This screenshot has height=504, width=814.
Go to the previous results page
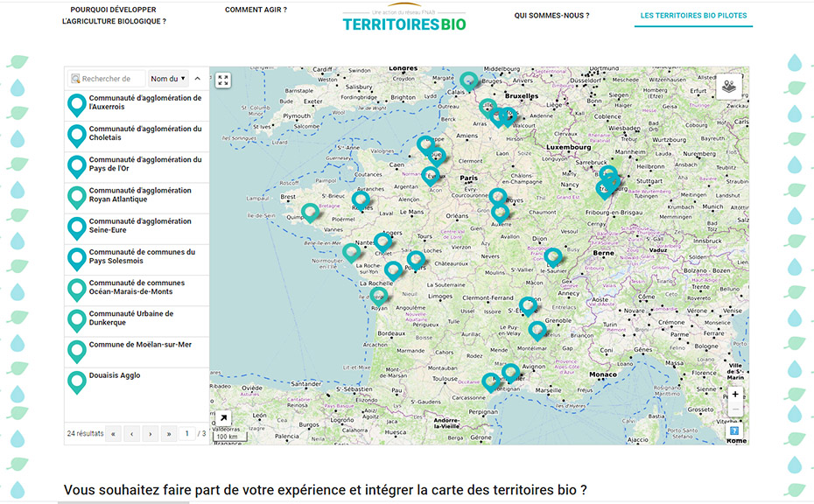(132, 433)
